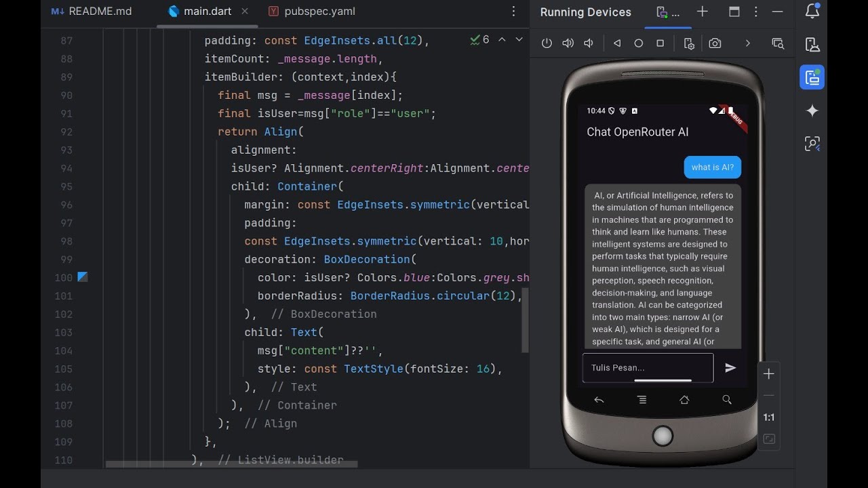Open the device settings phone-gear icon

click(689, 43)
